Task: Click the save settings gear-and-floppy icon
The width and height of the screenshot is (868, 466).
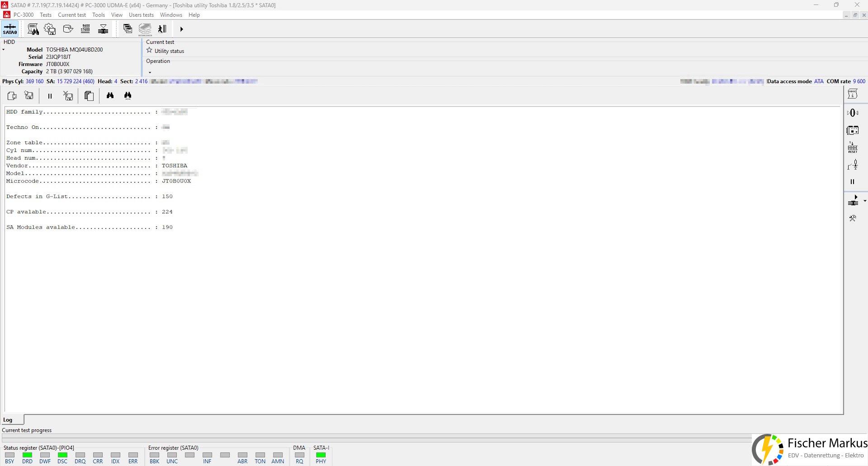Action: 50,29
